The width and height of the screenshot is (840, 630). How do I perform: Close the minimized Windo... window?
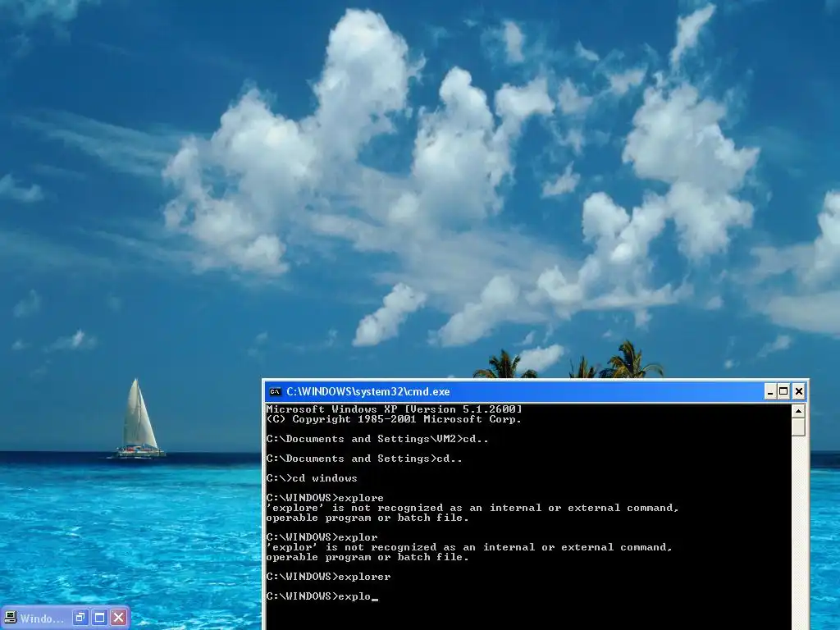click(119, 618)
